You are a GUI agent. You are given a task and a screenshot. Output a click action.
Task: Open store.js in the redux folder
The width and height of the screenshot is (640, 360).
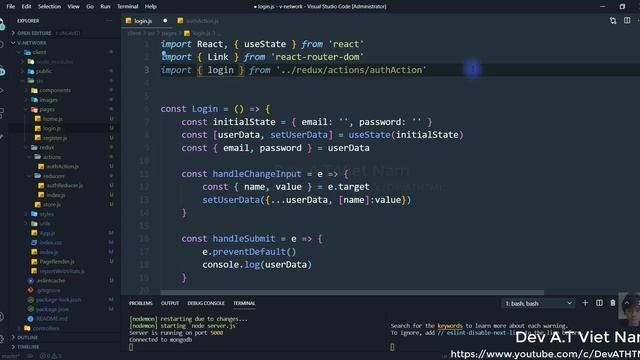pyautogui.click(x=52, y=204)
